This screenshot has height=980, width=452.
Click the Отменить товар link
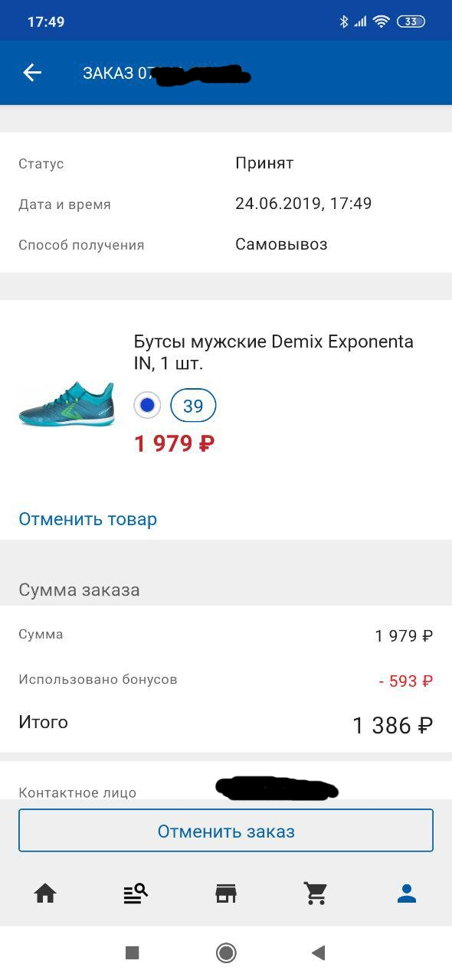[x=88, y=519]
